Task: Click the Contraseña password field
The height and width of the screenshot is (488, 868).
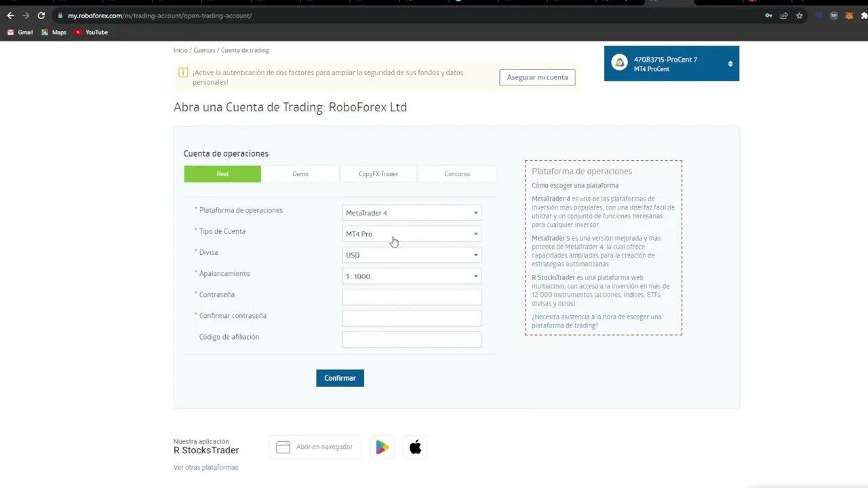Action: [x=412, y=297]
